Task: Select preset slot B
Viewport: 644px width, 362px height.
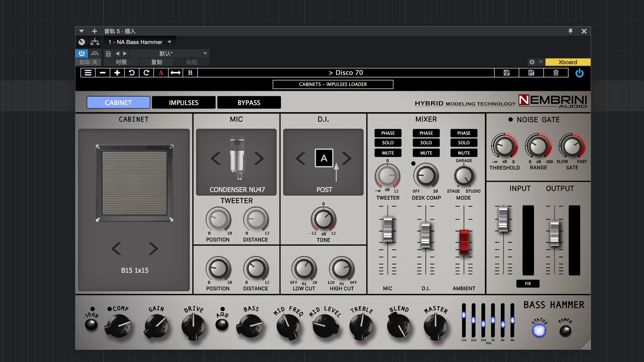Action: coord(190,73)
